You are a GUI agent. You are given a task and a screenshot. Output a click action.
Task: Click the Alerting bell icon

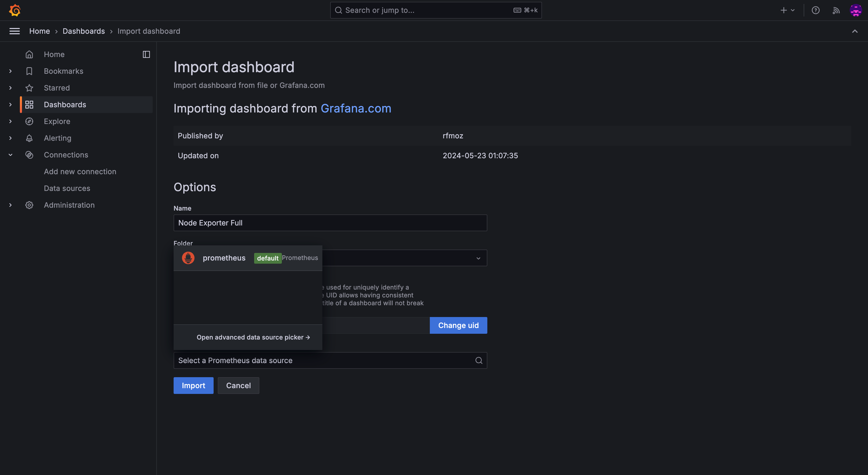pos(29,138)
